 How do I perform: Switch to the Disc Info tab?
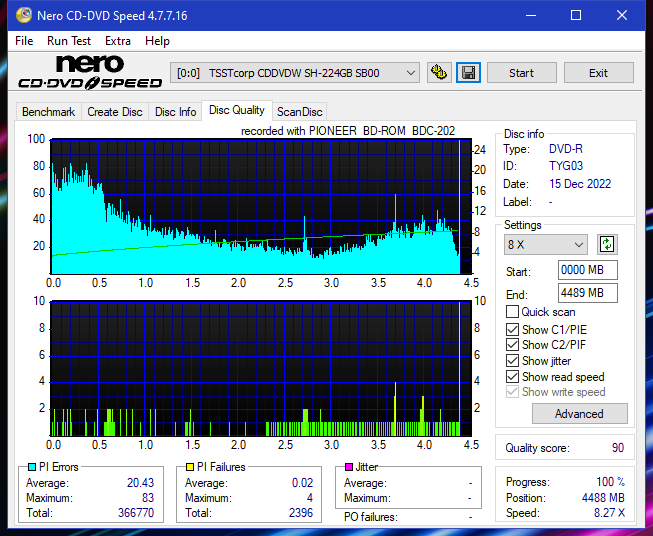(x=175, y=112)
